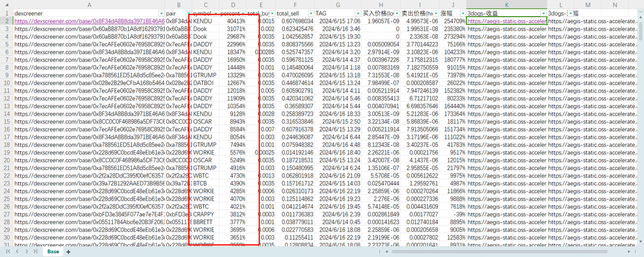The image size is (644, 257).
Task: Select the DATBOI symbol cell
Action: tap(206, 83)
